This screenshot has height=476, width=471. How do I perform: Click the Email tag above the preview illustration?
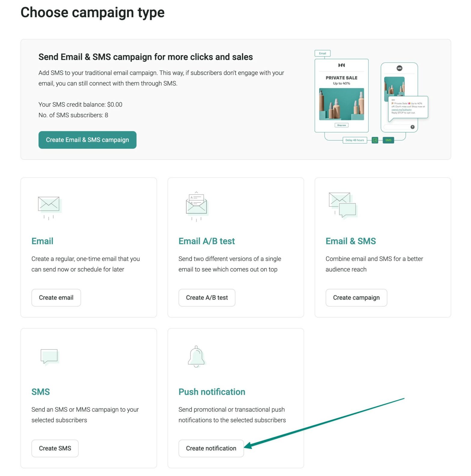click(322, 53)
